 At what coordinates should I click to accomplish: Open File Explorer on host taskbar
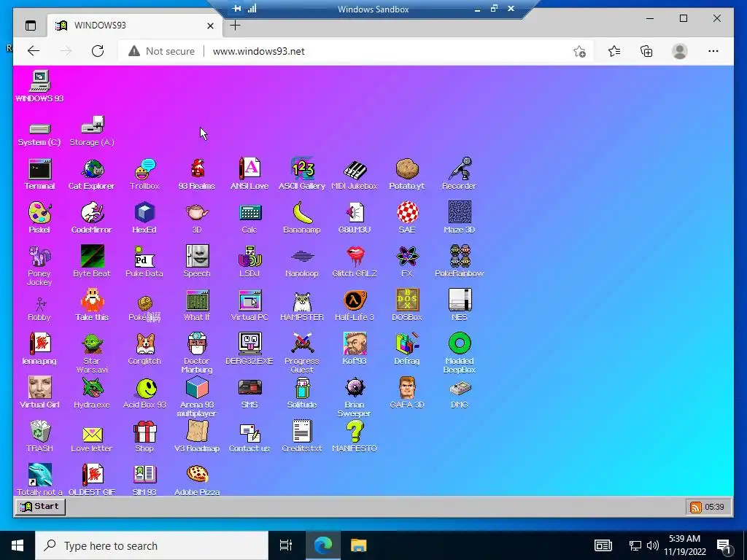pyautogui.click(x=358, y=545)
